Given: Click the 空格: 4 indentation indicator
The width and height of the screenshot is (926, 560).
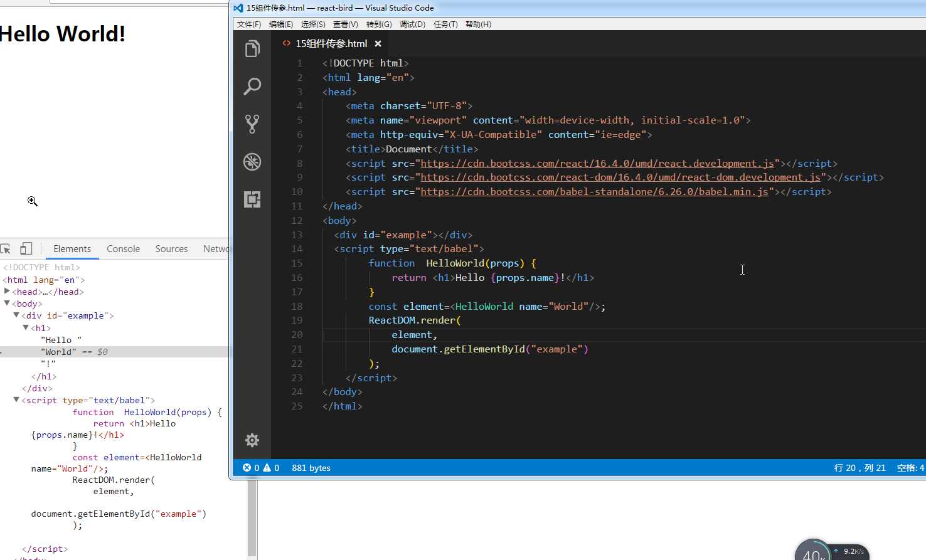Looking at the screenshot, I should point(910,468).
